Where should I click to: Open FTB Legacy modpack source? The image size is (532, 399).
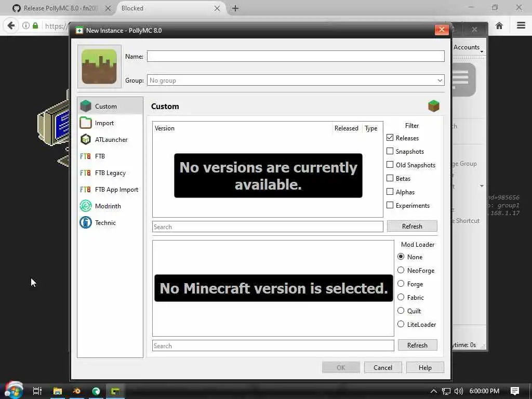click(110, 172)
